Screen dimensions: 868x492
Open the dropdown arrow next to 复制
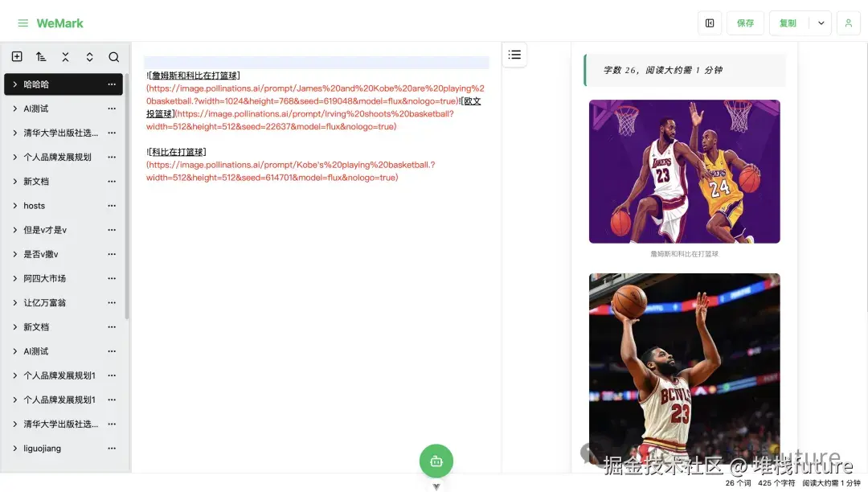pos(821,23)
